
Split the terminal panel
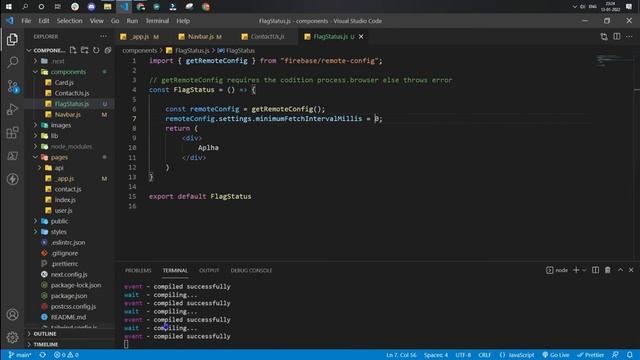pos(596,270)
